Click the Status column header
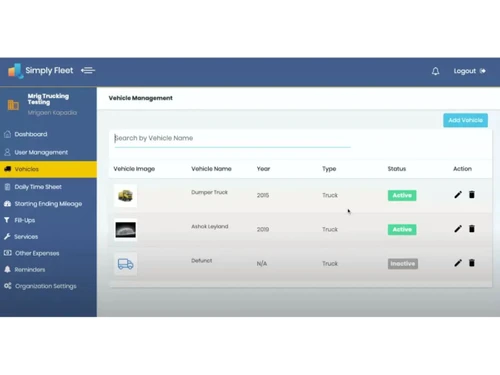The image size is (500, 375). [397, 169]
